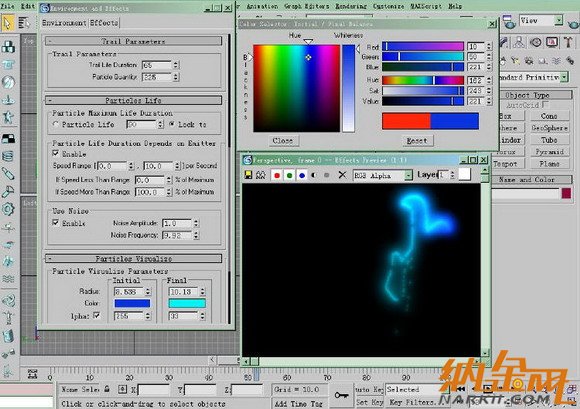580x409 pixels.
Task: Click the Save Bitmap icon in Effects Preview
Action: [248, 175]
